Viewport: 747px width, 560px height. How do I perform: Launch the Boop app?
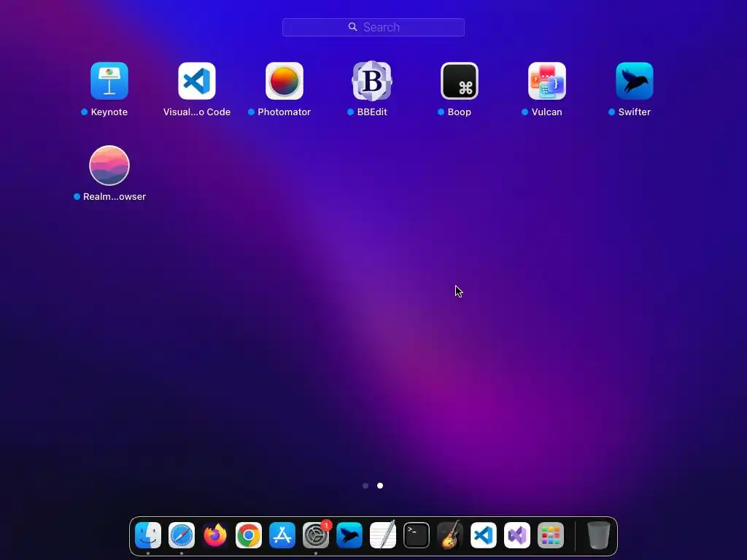tap(460, 81)
